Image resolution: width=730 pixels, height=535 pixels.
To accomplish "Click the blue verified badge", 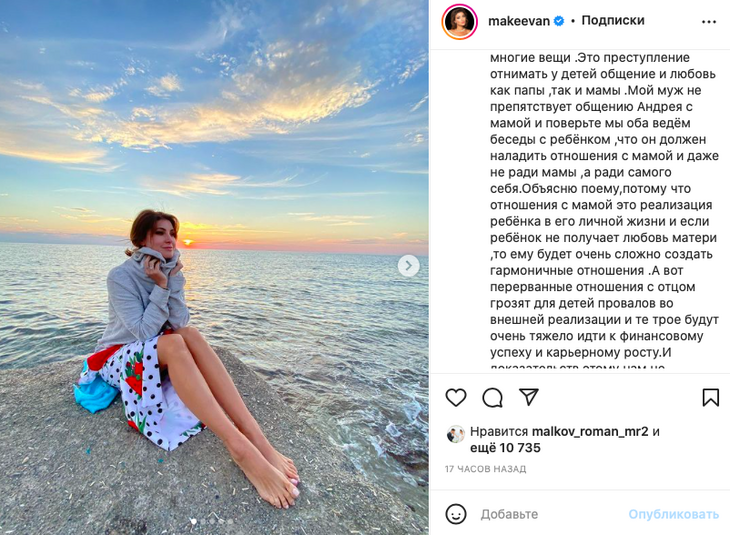I will [x=559, y=21].
